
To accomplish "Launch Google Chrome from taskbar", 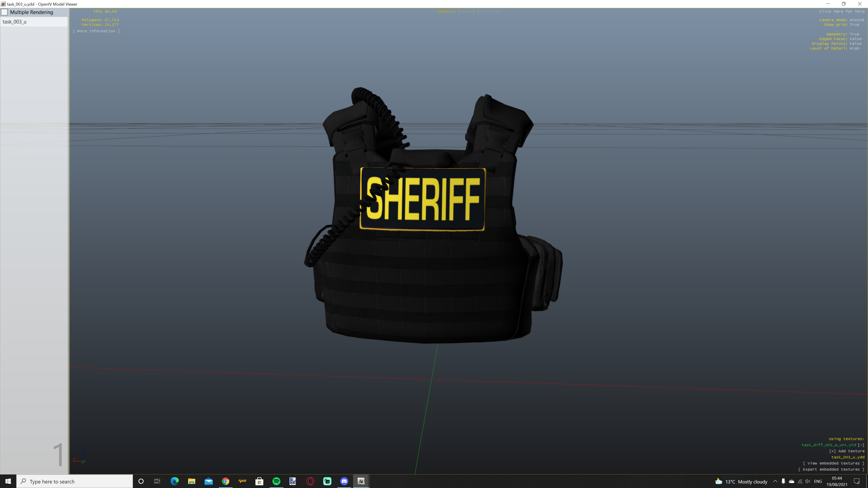I will tap(225, 481).
